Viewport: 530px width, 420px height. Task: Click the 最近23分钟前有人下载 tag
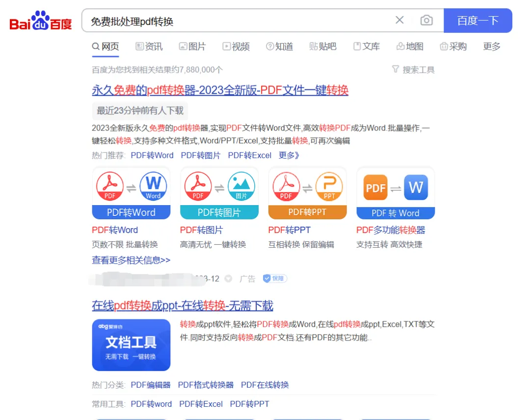pyautogui.click(x=140, y=110)
